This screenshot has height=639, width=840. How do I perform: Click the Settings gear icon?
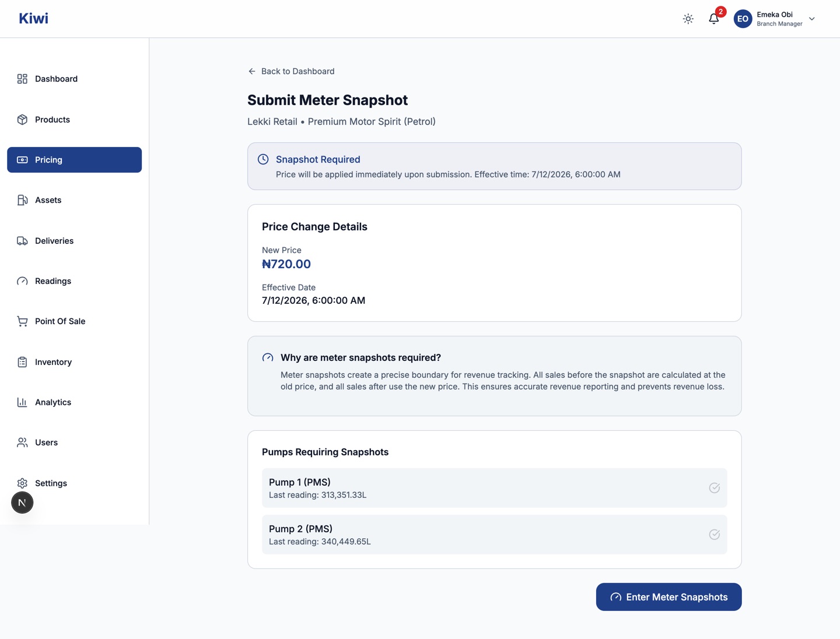pyautogui.click(x=22, y=483)
